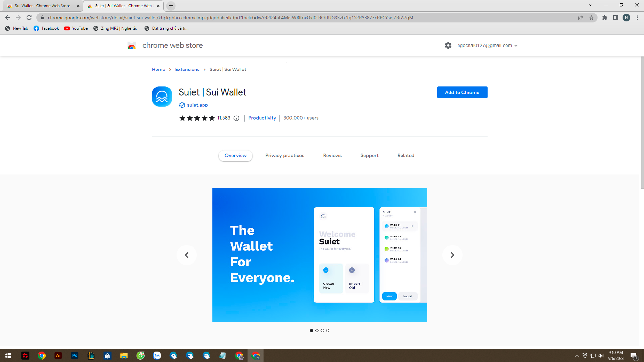The image size is (644, 362).
Task: Reload the current page
Action: coord(29,18)
